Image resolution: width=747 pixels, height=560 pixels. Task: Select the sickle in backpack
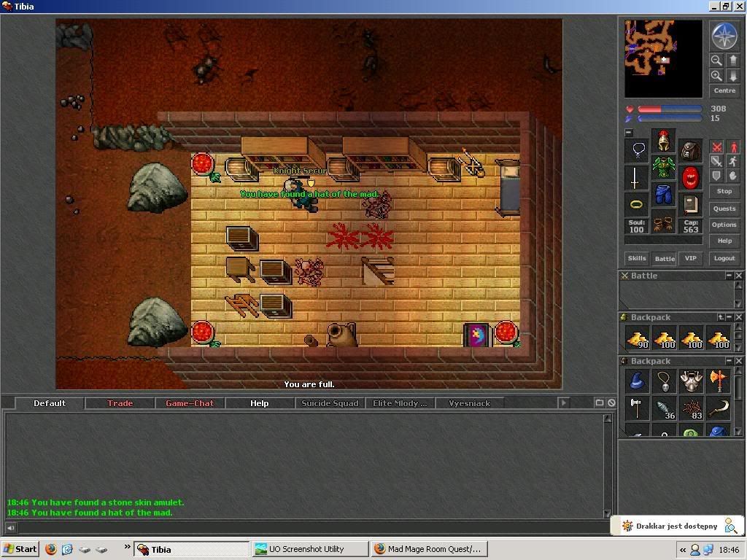[x=719, y=408]
